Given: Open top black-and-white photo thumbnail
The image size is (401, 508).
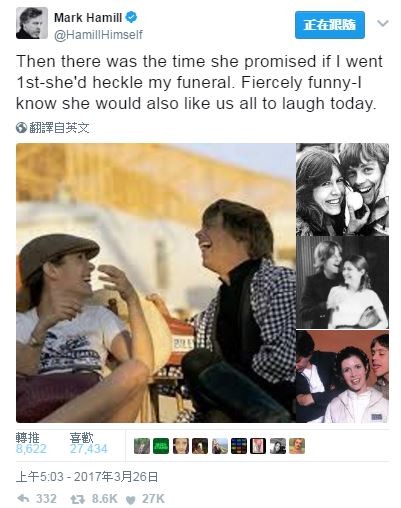Looking at the screenshot, I should tap(342, 189).
